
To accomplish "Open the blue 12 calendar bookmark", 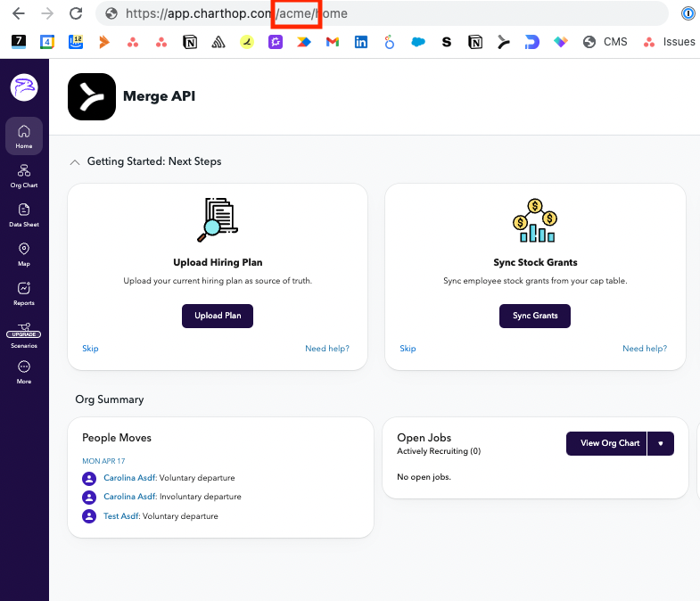I will tap(76, 42).
